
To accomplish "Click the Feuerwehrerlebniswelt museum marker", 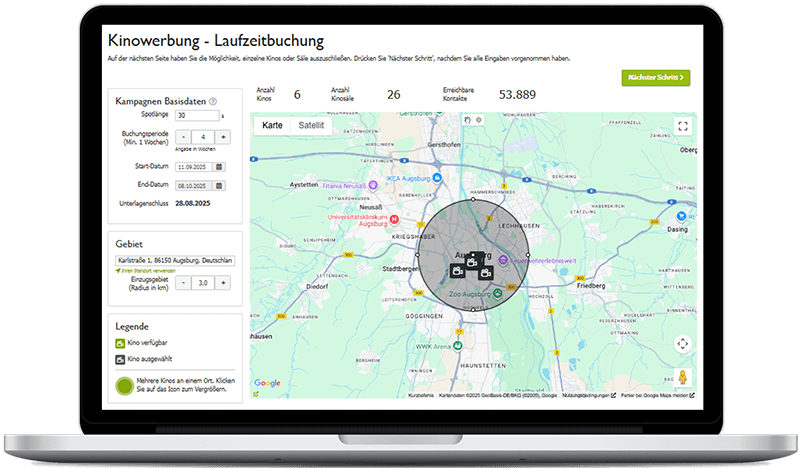I will pyautogui.click(x=503, y=260).
